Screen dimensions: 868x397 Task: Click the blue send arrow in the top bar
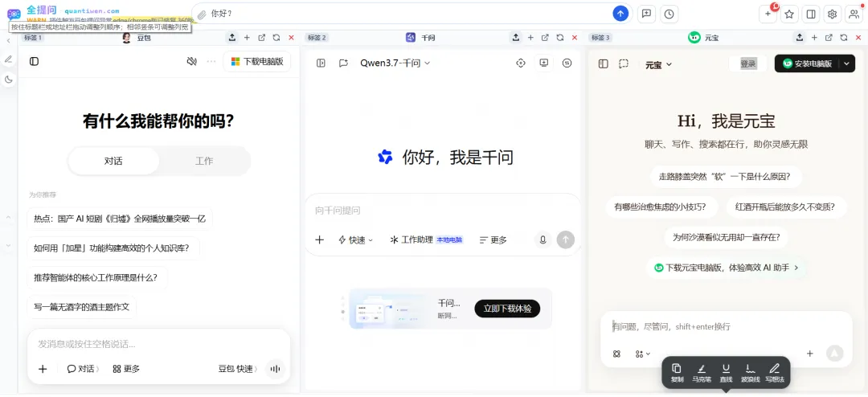tap(620, 14)
